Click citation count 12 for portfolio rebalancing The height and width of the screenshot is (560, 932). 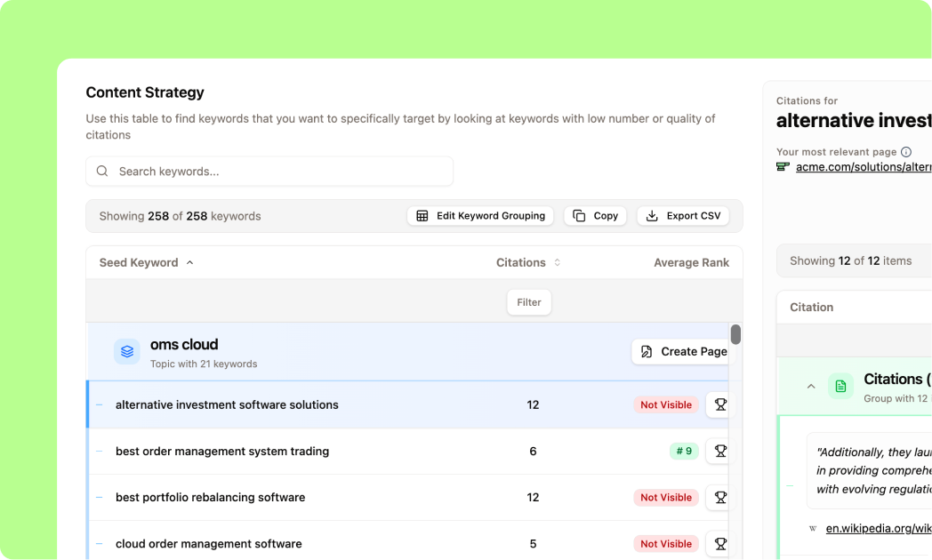pyautogui.click(x=533, y=498)
